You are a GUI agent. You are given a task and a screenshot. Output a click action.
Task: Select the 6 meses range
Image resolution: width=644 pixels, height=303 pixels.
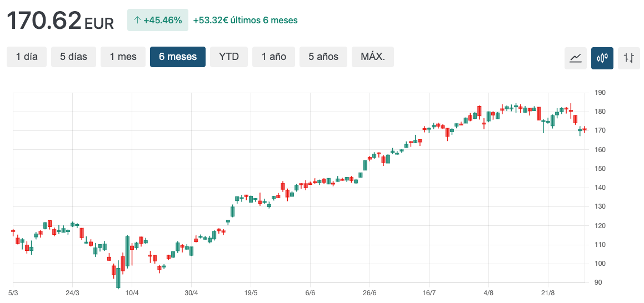point(178,57)
